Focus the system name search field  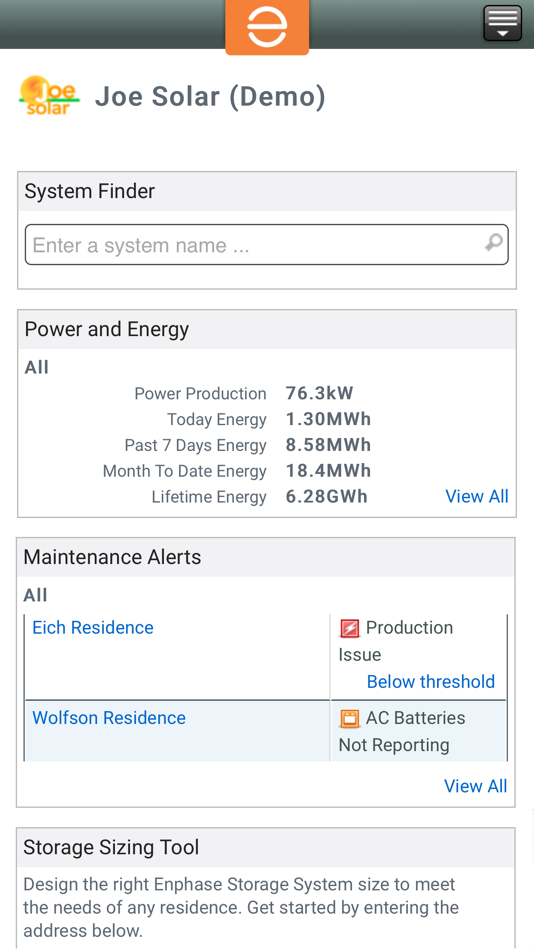pos(267,245)
